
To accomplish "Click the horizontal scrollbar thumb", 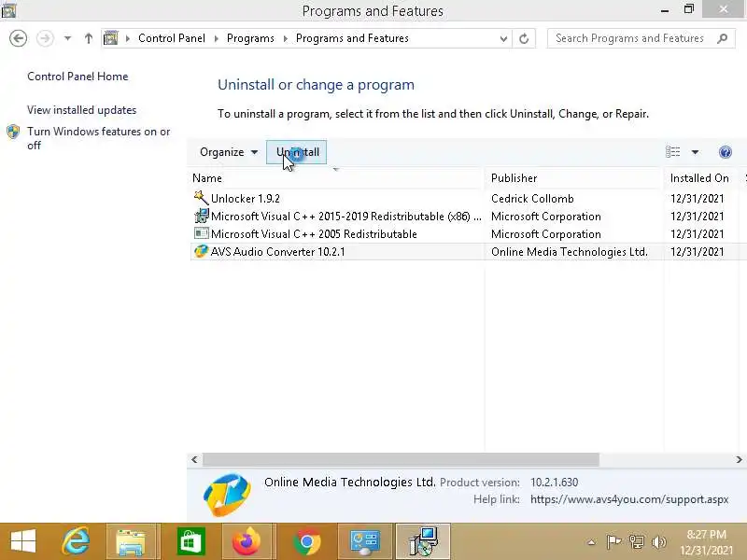I will (x=401, y=459).
